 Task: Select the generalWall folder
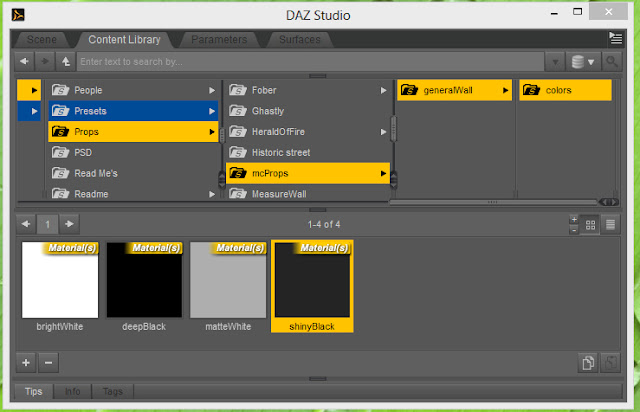(x=454, y=90)
